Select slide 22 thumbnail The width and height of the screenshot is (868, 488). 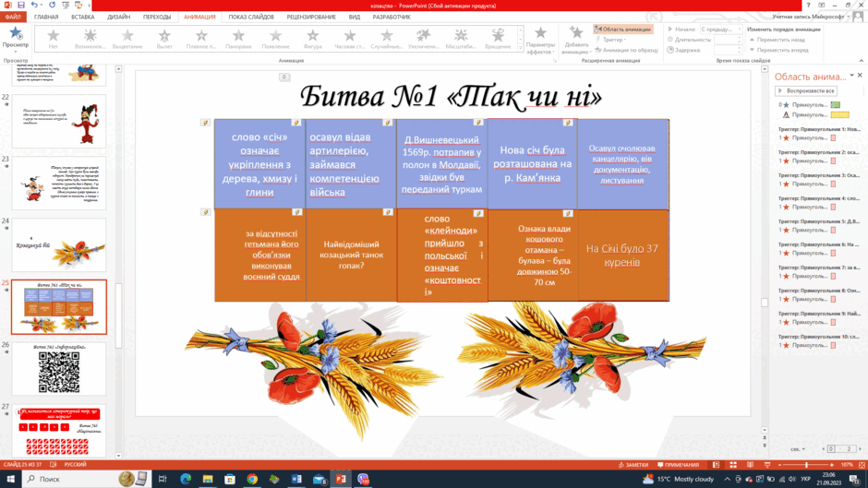[x=59, y=121]
